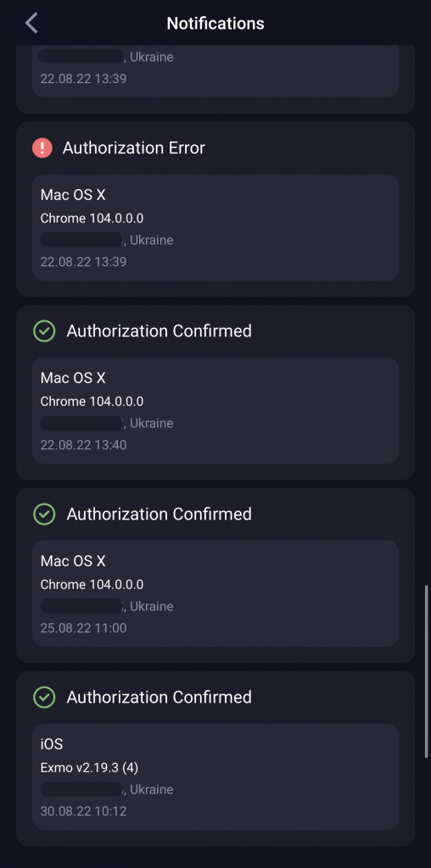Click green check icon for the iOS entry

click(x=44, y=697)
